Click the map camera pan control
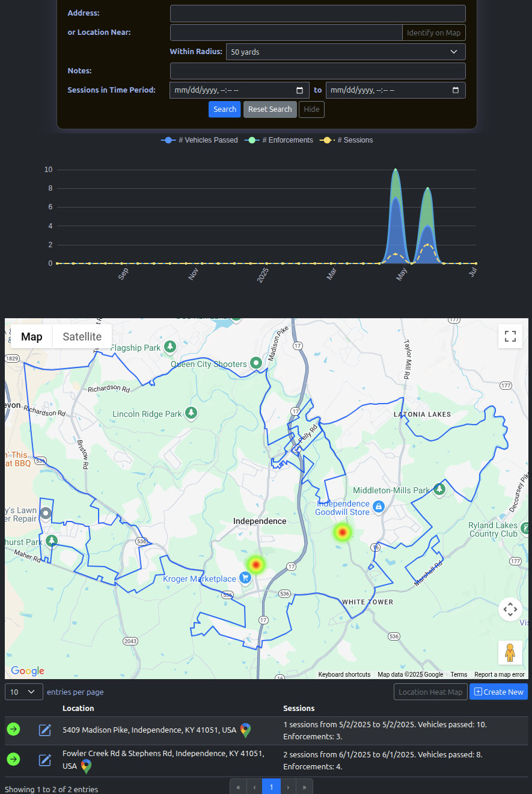Image resolution: width=532 pixels, height=794 pixels. 510,609
